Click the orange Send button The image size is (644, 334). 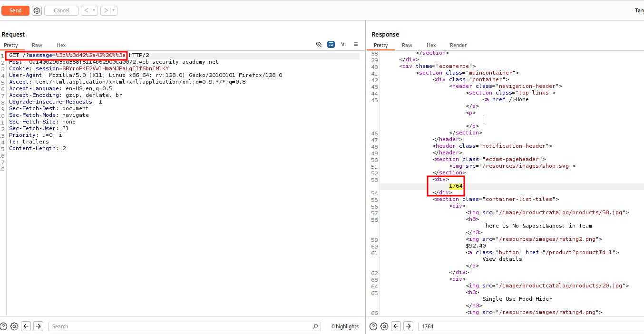(15, 10)
